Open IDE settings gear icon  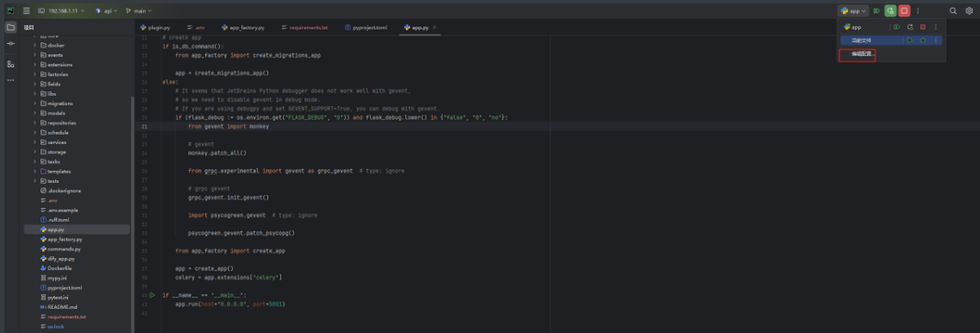point(970,10)
